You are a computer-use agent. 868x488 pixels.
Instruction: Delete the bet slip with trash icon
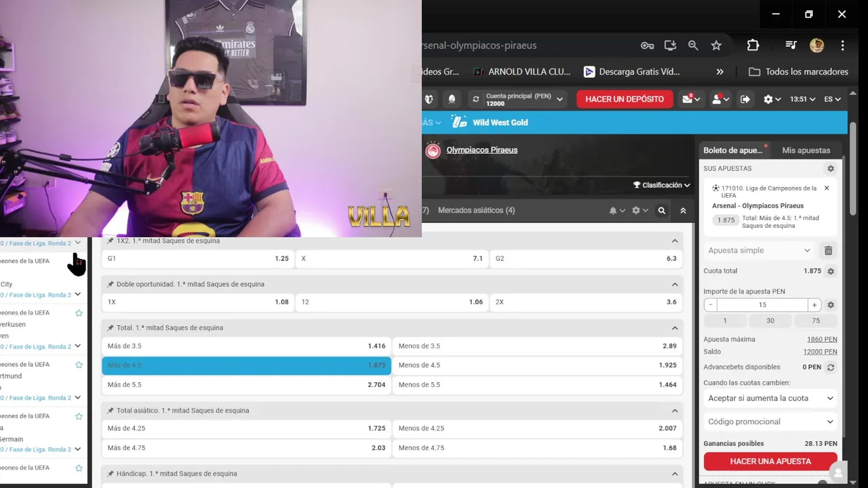828,251
